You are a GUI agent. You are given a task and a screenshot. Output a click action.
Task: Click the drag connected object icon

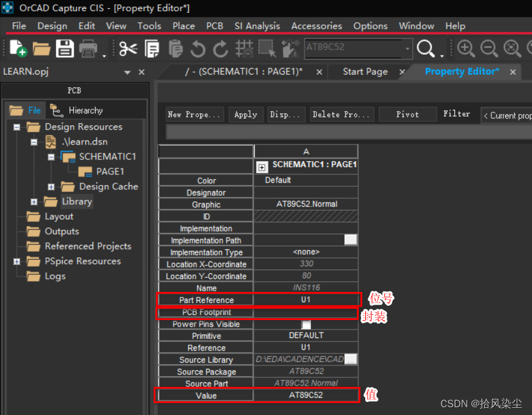tap(291, 48)
